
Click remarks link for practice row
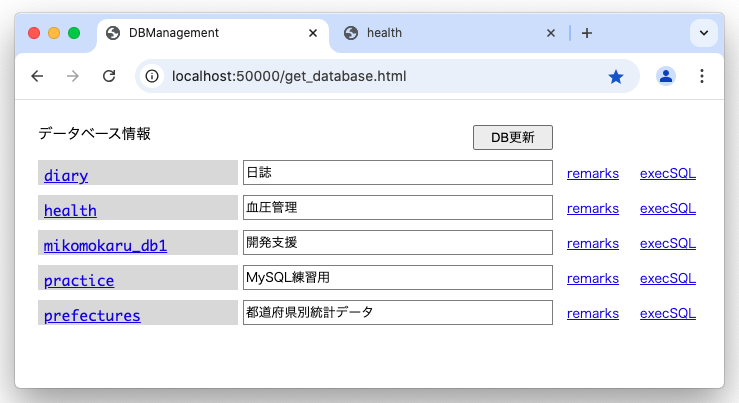(592, 279)
